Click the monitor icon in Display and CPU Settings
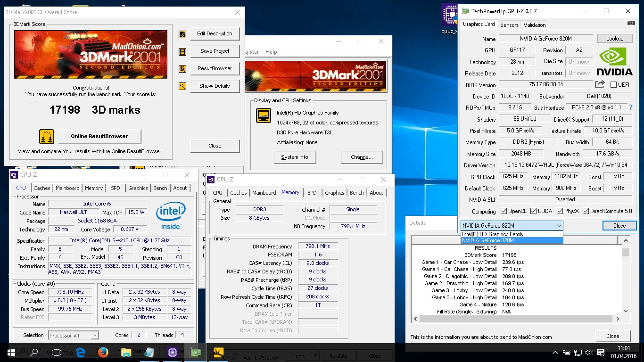This screenshot has width=644, height=362. click(264, 115)
